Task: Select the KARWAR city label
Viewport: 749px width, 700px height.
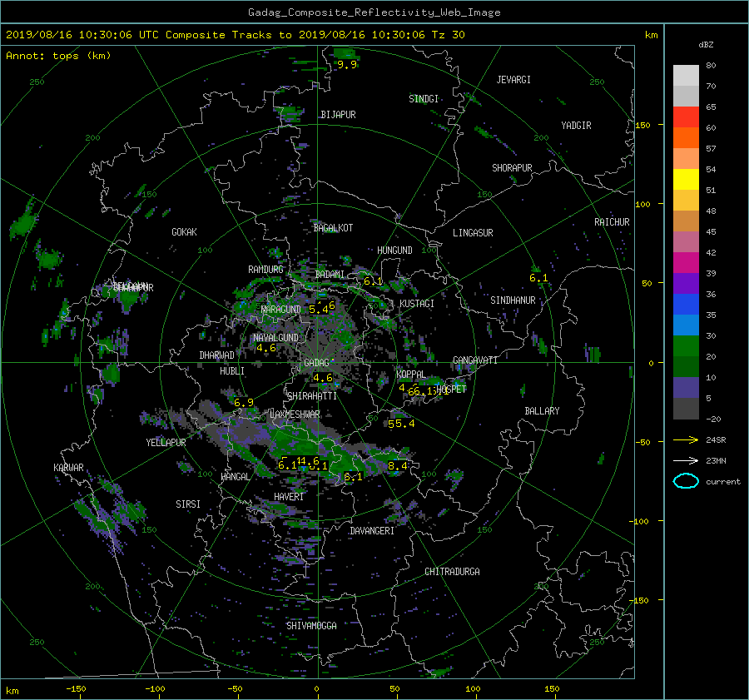Action: (68, 468)
